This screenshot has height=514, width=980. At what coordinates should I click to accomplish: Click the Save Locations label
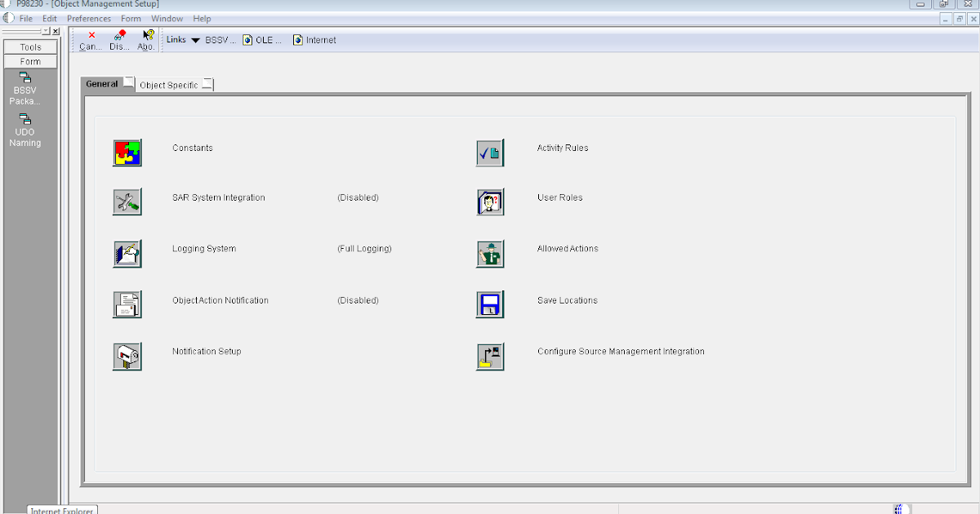click(568, 300)
